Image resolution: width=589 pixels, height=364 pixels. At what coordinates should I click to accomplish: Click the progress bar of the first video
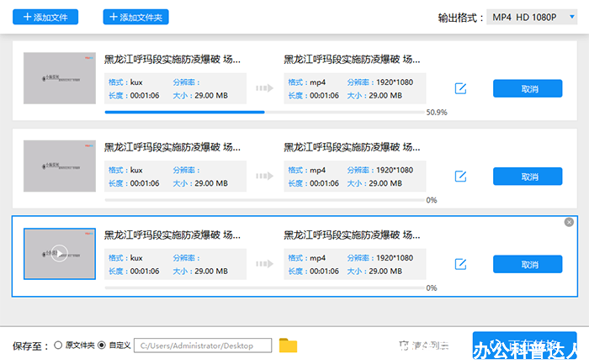pyautogui.click(x=264, y=112)
